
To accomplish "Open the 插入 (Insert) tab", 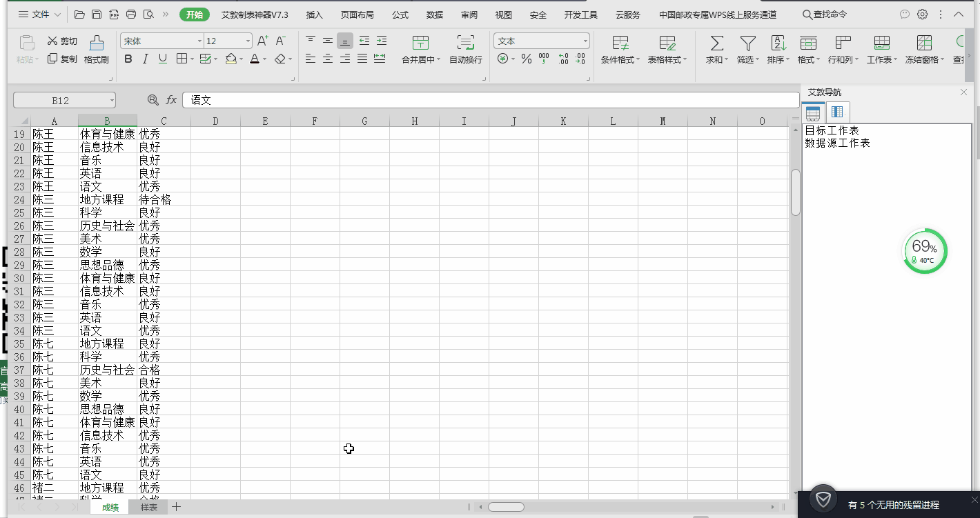I will tap(314, 14).
